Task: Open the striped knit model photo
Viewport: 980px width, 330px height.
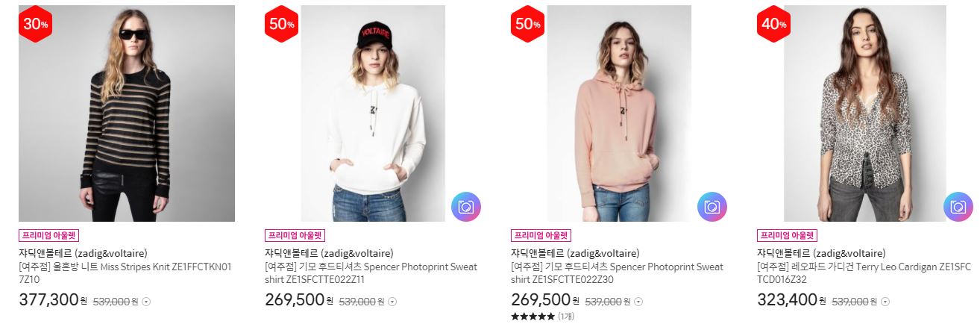Action: pyautogui.click(x=127, y=113)
